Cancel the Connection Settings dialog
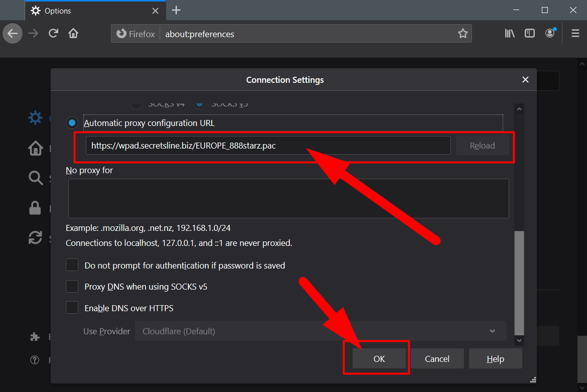The height and width of the screenshot is (392, 587). click(437, 359)
